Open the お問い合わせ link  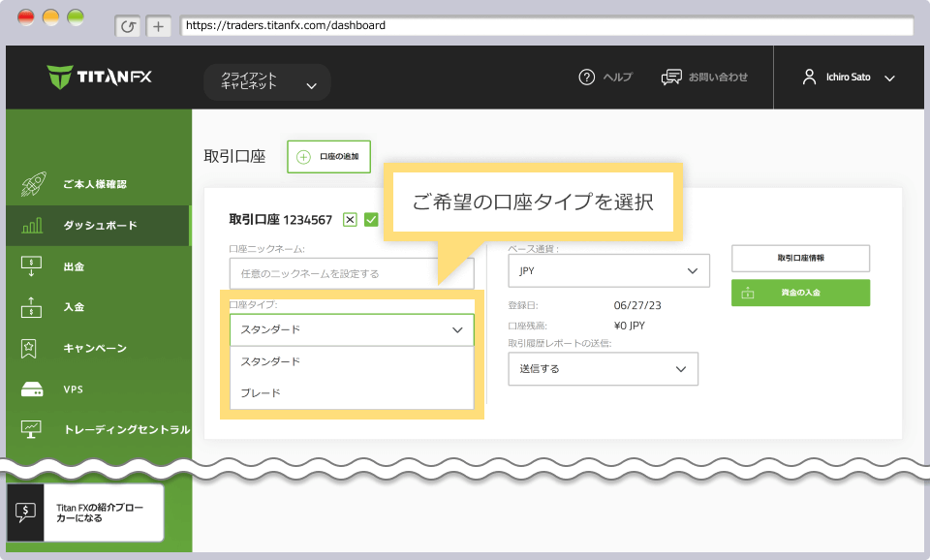click(718, 78)
